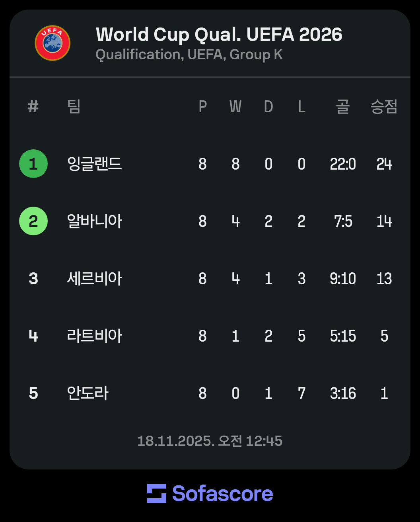Click the 승점 points column header
Viewport: 420px width, 522px height.
[x=384, y=107]
